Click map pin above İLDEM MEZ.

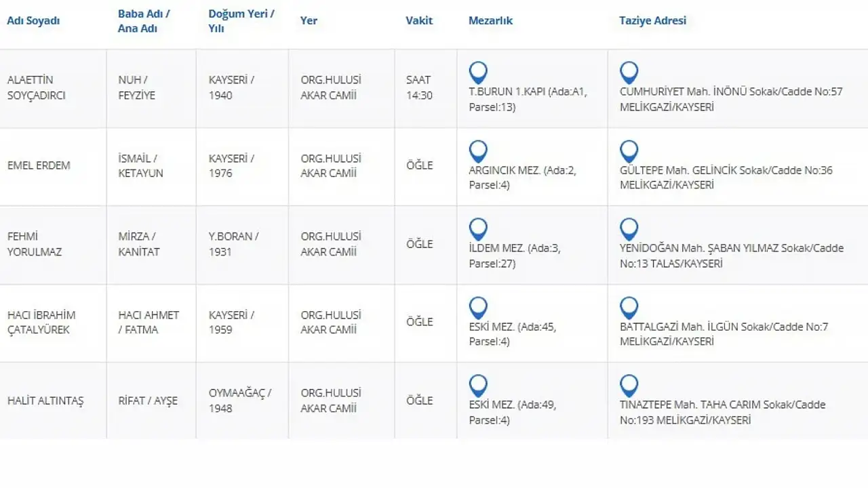(x=478, y=229)
